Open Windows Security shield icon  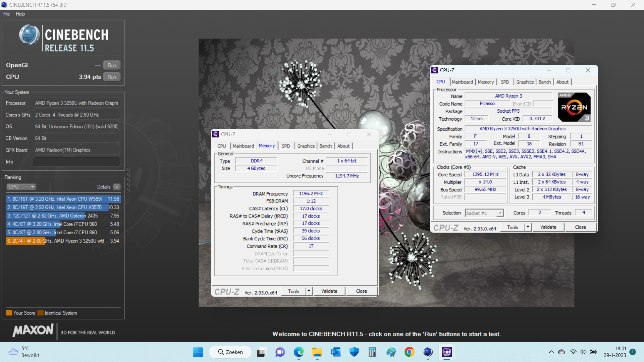coord(354,352)
